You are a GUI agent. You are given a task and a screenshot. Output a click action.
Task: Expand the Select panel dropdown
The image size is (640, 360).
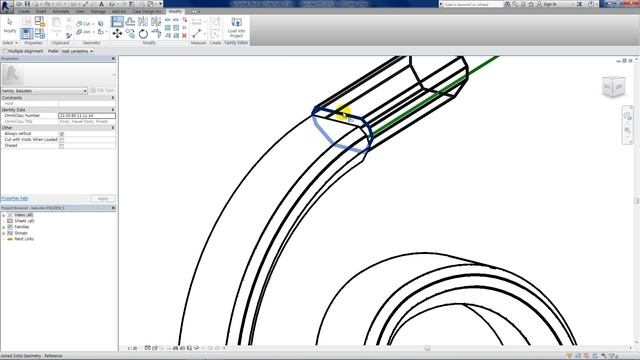pos(10,43)
